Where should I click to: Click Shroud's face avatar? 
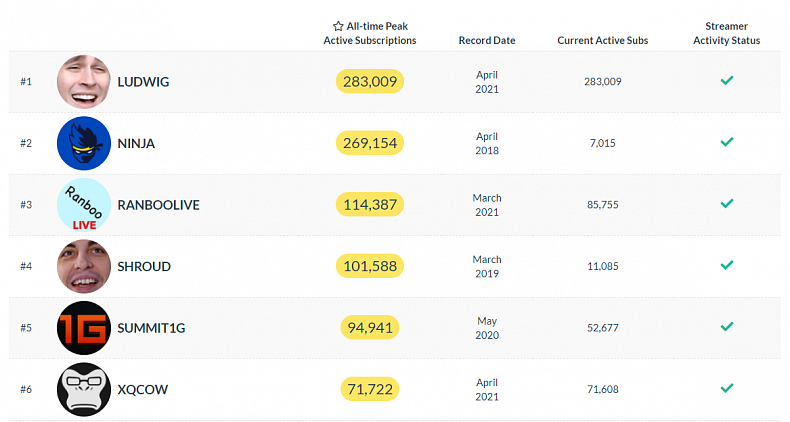point(84,266)
